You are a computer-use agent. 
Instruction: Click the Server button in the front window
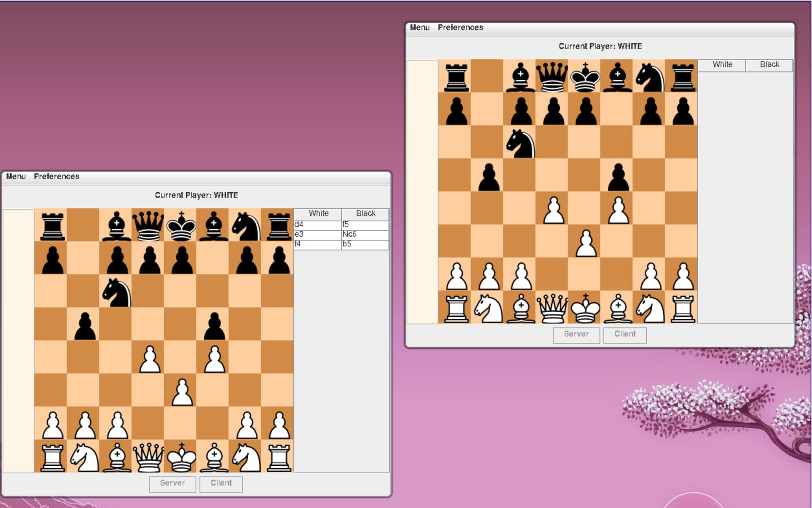172,483
